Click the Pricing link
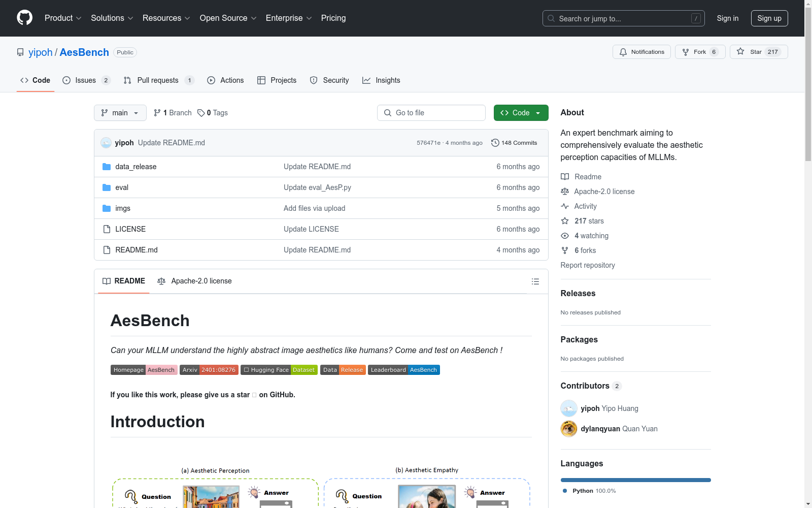812x508 pixels. (333, 18)
